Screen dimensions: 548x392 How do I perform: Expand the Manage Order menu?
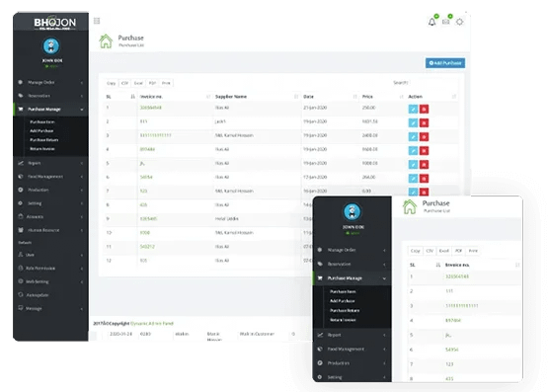(50, 83)
